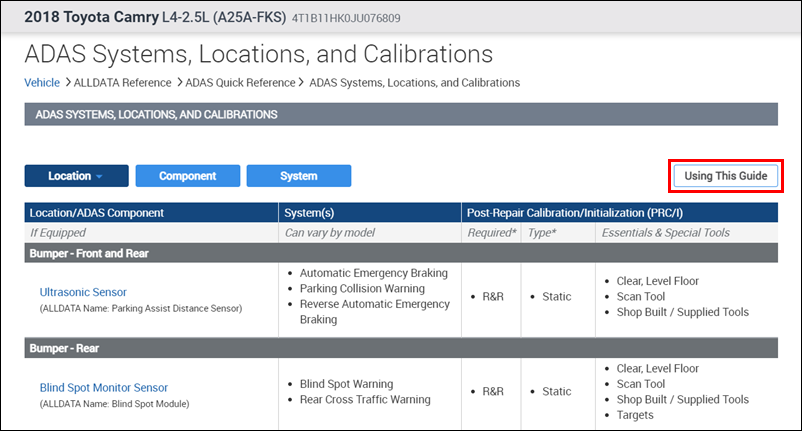Click ADAS Quick Reference in the breadcrumb

(240, 83)
